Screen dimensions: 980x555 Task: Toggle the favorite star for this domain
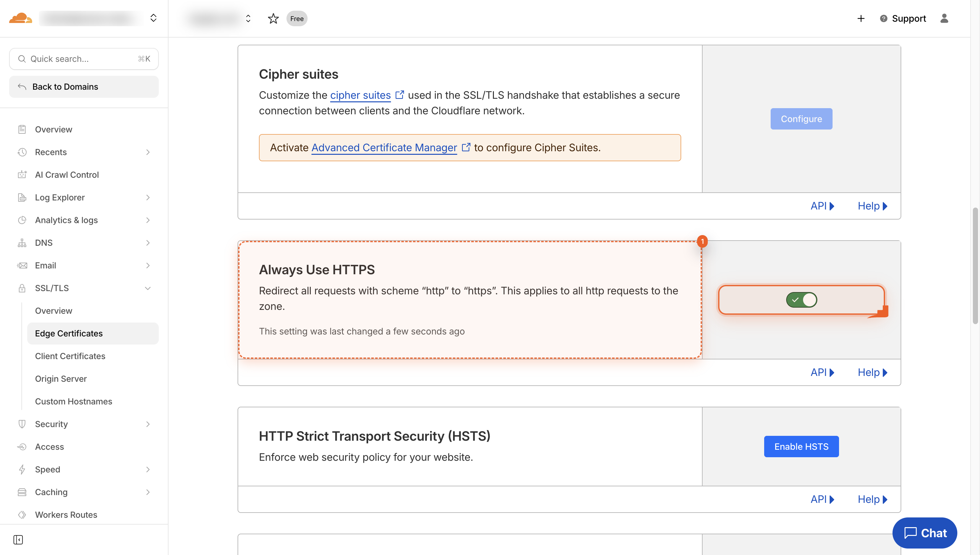[x=273, y=18]
